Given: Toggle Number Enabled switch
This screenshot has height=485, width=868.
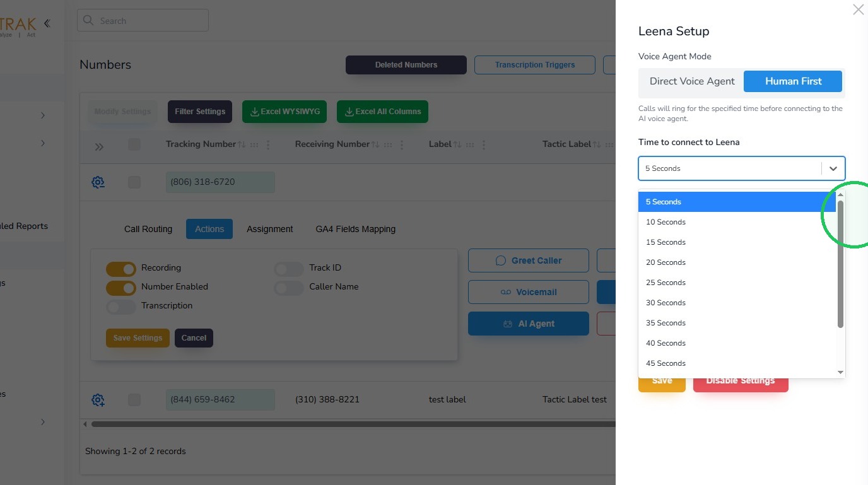Looking at the screenshot, I should [x=120, y=288].
